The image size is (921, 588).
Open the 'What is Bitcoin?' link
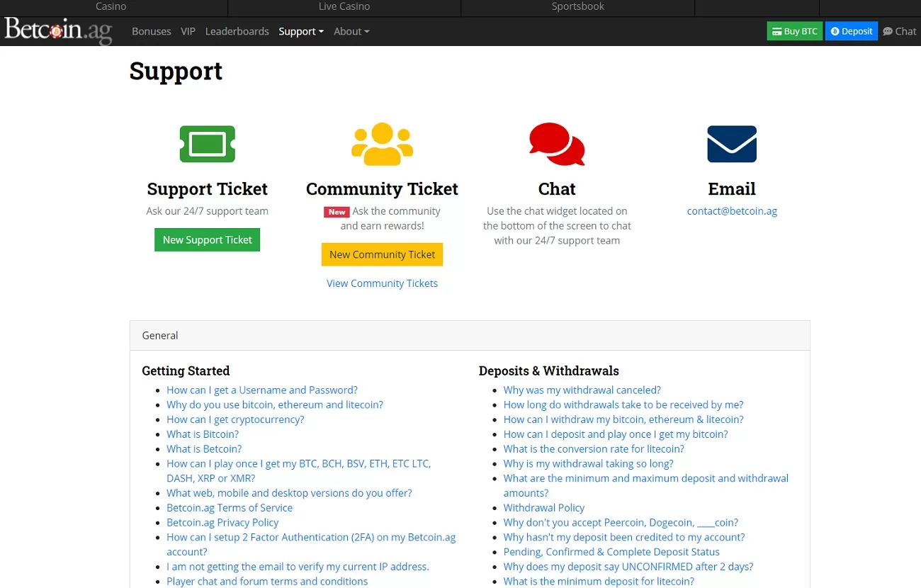pyautogui.click(x=203, y=434)
